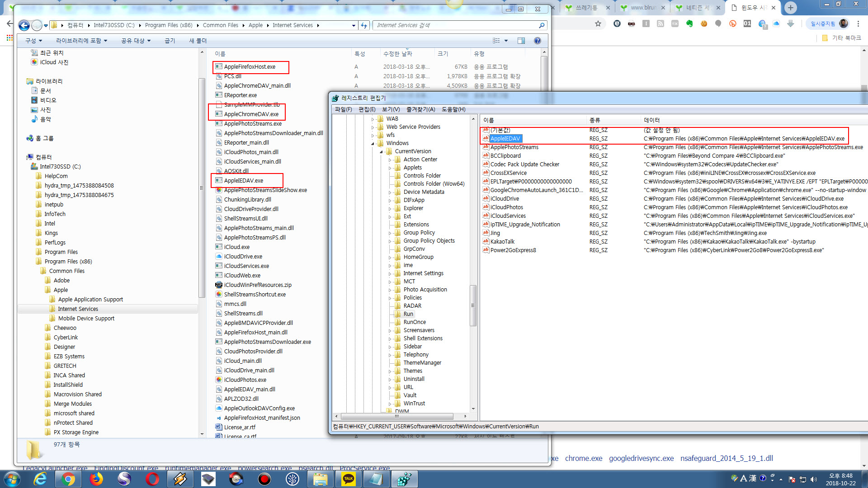Launch Firefox from the taskbar
The image size is (868, 488).
coord(96,479)
